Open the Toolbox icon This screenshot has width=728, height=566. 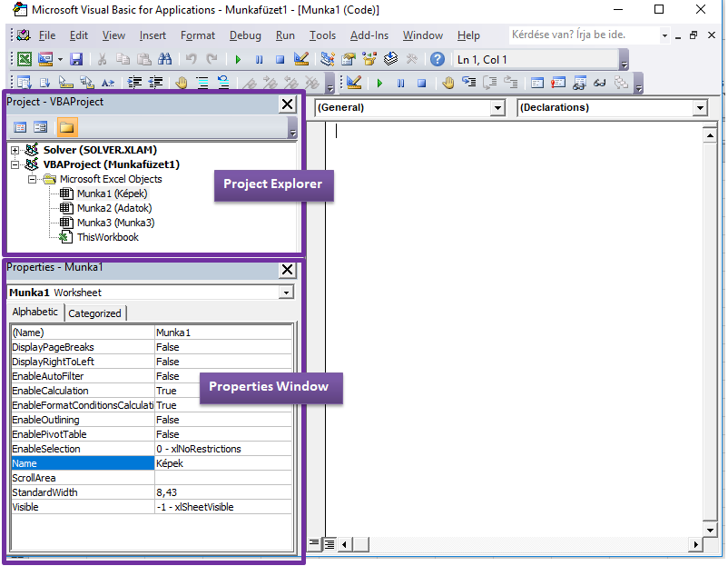coord(412,59)
